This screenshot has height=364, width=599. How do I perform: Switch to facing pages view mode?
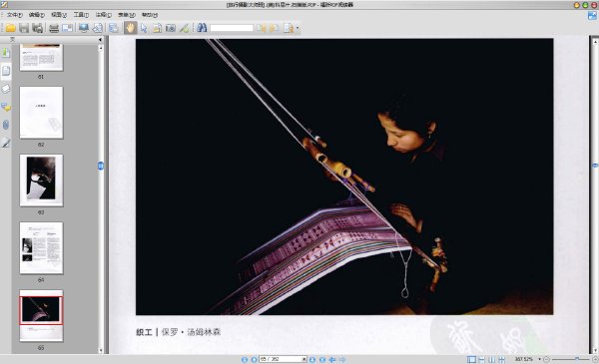coord(491,359)
